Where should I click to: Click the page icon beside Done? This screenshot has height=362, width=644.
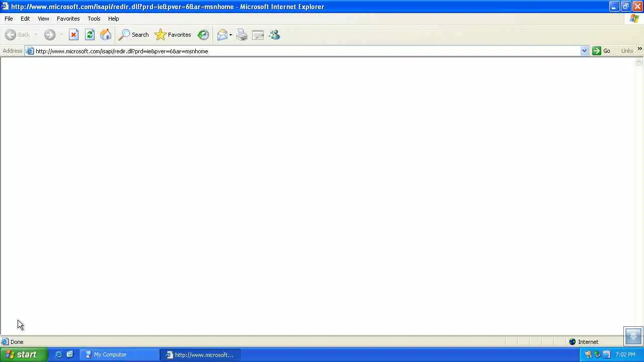click(5, 342)
